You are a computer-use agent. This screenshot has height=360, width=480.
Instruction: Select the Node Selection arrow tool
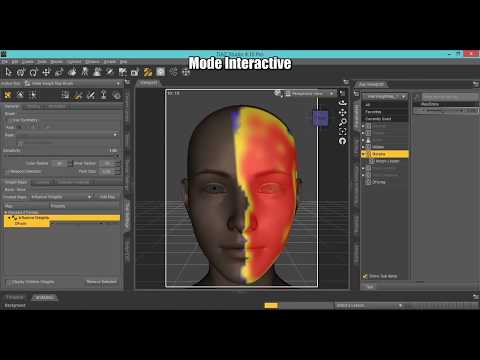pyautogui.click(x=8, y=72)
